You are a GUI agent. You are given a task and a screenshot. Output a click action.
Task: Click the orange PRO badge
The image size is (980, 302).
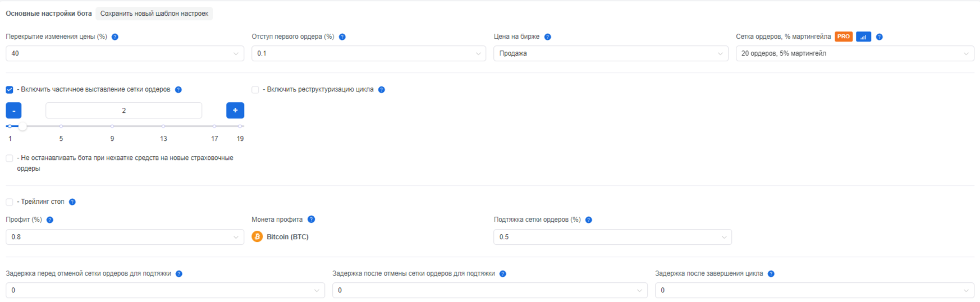point(844,36)
